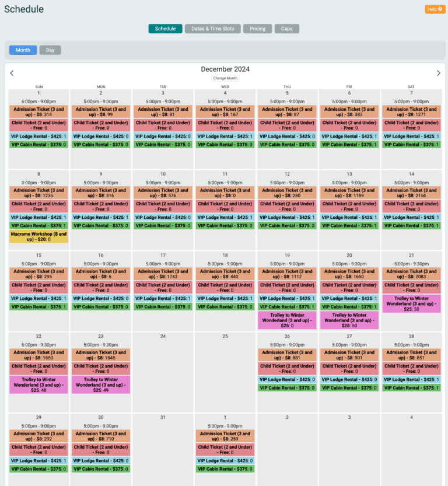Click Admission Ticket $8: 314 on December 1
448x486 pixels.
click(38, 112)
